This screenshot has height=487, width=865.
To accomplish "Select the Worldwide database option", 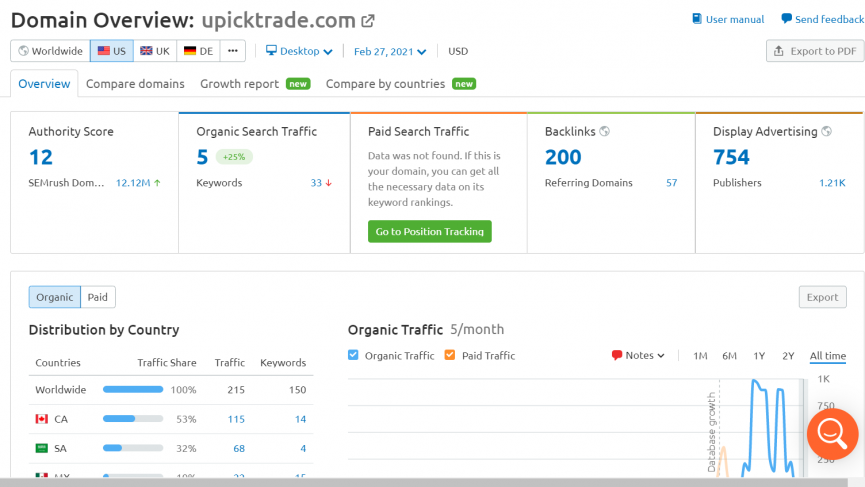I will pyautogui.click(x=50, y=51).
